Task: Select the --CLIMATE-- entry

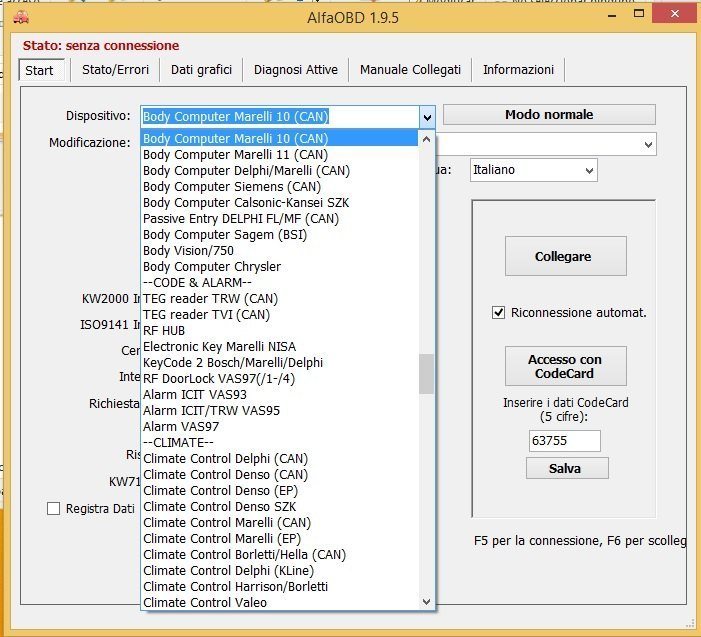Action: [x=279, y=443]
